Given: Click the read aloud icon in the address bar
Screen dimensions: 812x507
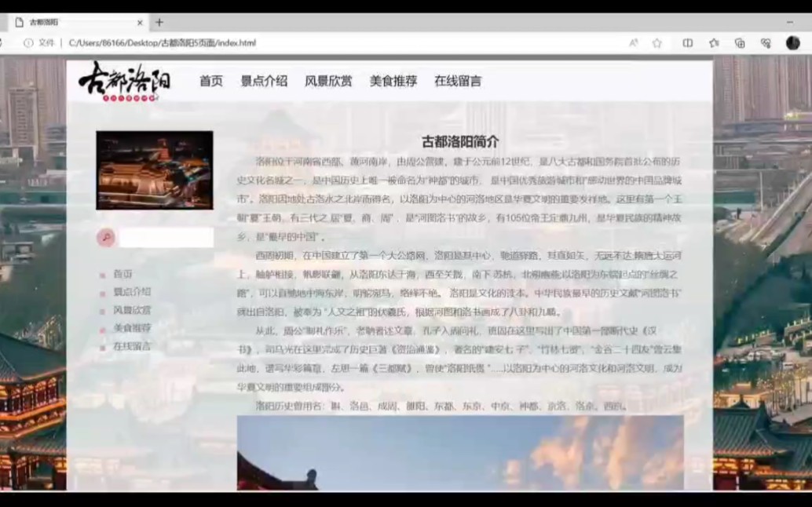Looking at the screenshot, I should [634, 43].
